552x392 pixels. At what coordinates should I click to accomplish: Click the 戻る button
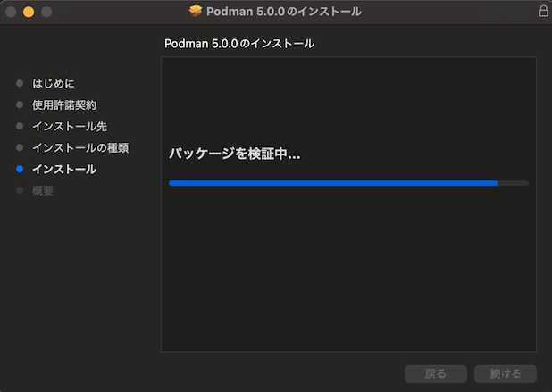click(x=436, y=374)
